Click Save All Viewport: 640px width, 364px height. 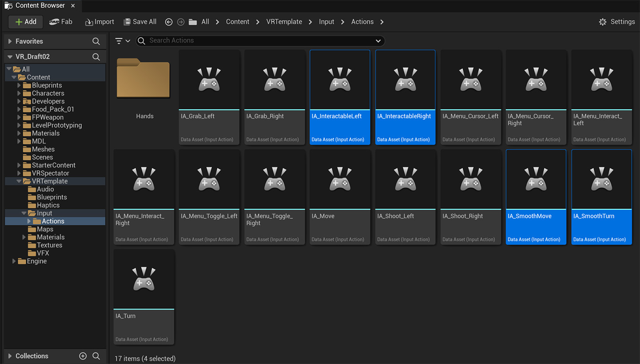click(x=140, y=22)
